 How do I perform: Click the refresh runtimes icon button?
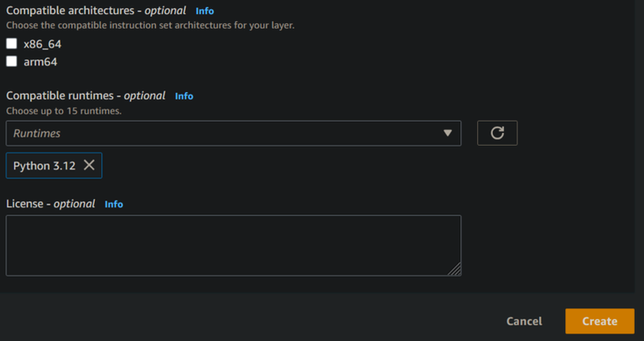coord(497,133)
